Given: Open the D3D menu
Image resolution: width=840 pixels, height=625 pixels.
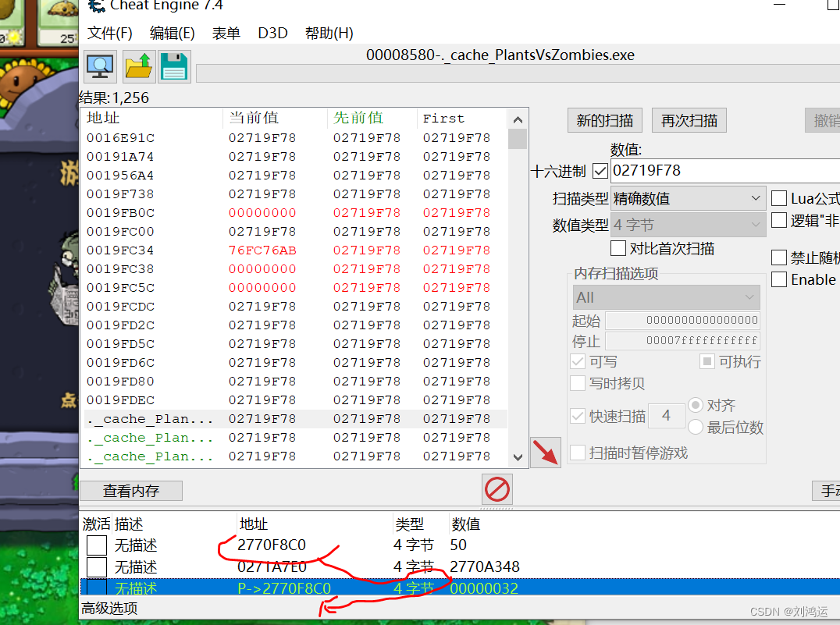Looking at the screenshot, I should pyautogui.click(x=272, y=34).
